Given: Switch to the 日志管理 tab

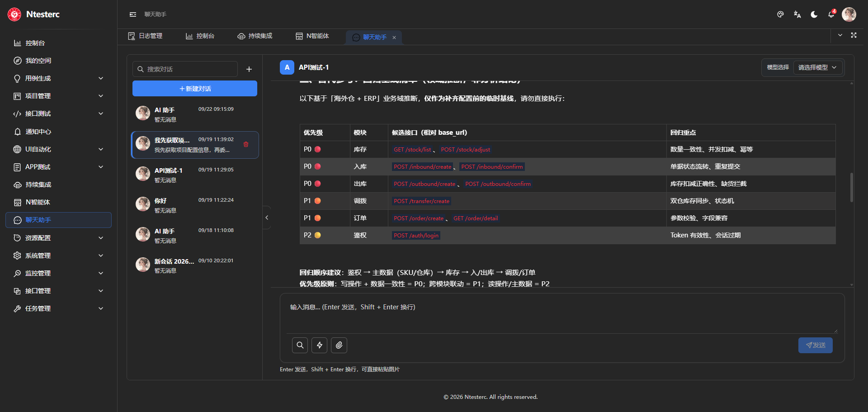Looking at the screenshot, I should (145, 36).
